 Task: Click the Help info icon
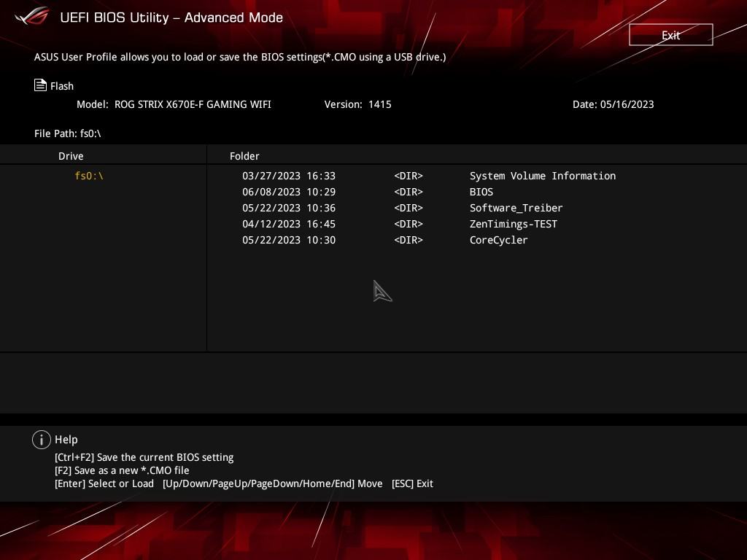(x=42, y=440)
